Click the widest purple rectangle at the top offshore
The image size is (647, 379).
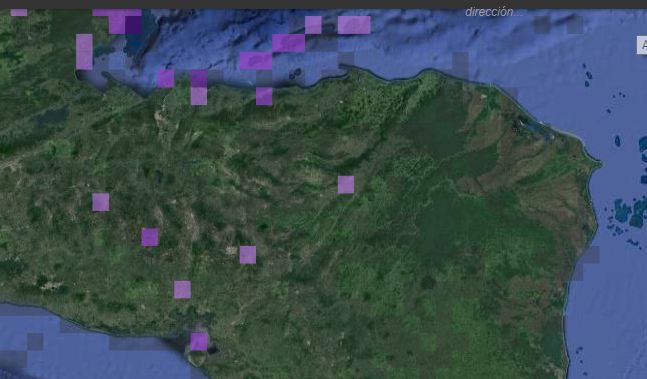coord(354,25)
